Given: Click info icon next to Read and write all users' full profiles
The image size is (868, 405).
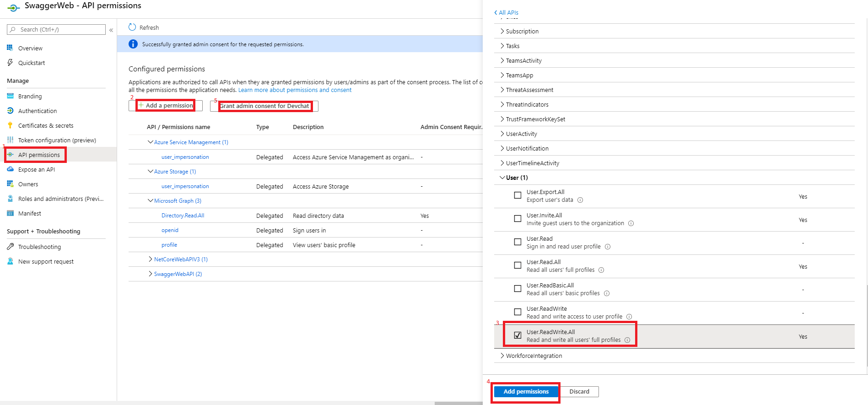Looking at the screenshot, I should 627,340.
